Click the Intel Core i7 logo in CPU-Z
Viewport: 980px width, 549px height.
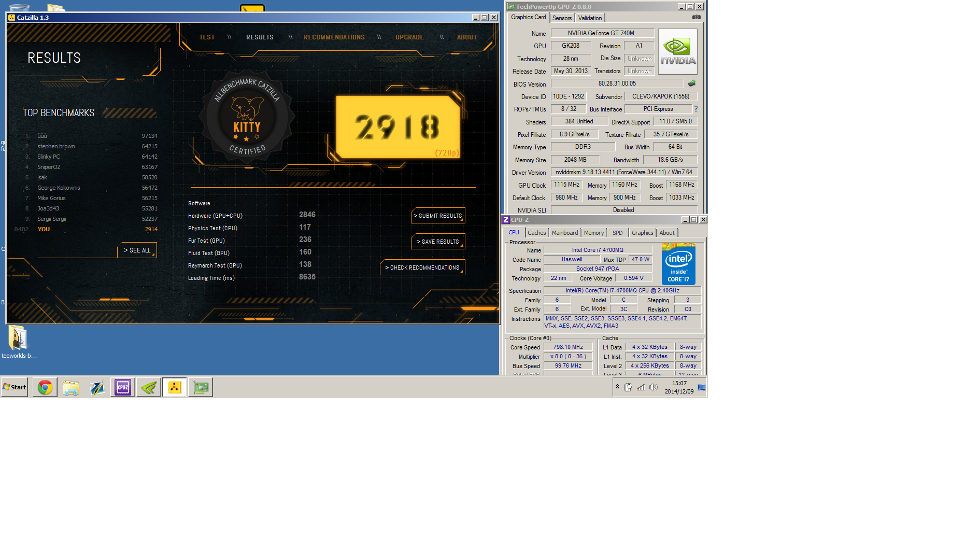tap(678, 264)
